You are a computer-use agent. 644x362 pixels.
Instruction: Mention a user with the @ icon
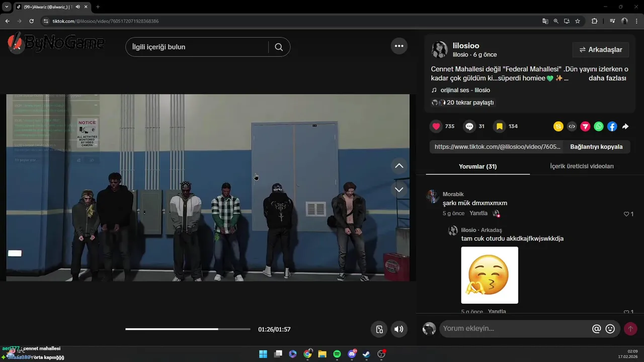click(597, 329)
